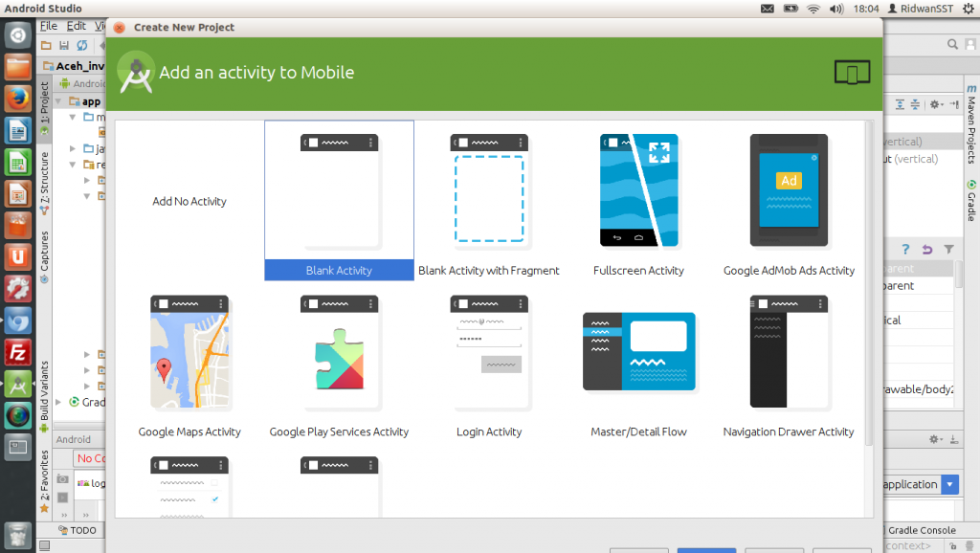Click the Open folder toolbar icon
980x553 pixels.
point(46,45)
